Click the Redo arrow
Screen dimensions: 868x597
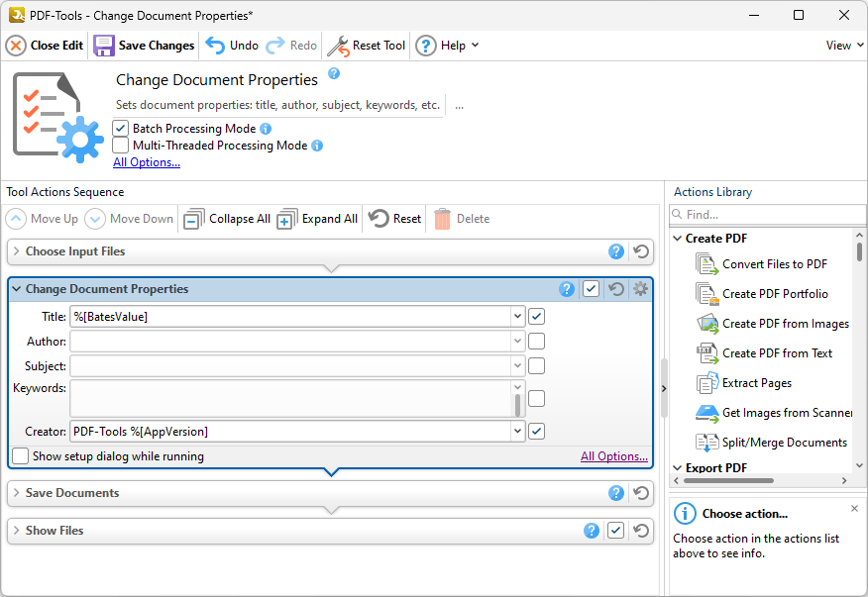[x=275, y=46]
